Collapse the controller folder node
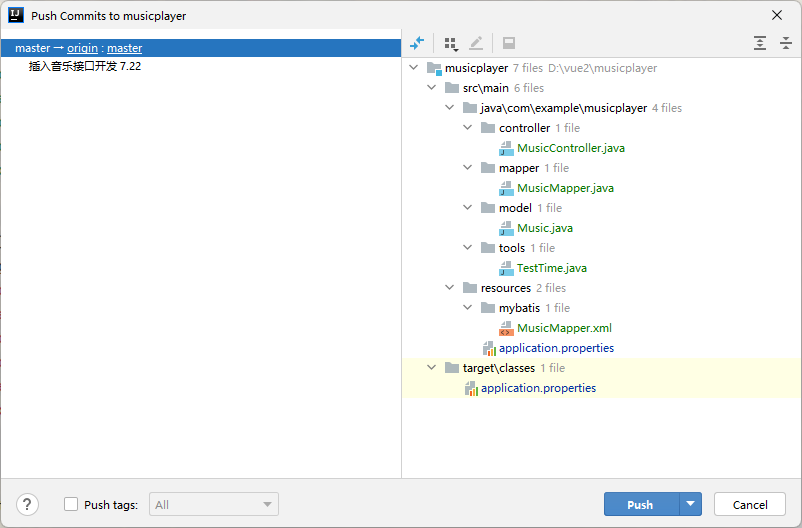802x528 pixels. click(467, 127)
